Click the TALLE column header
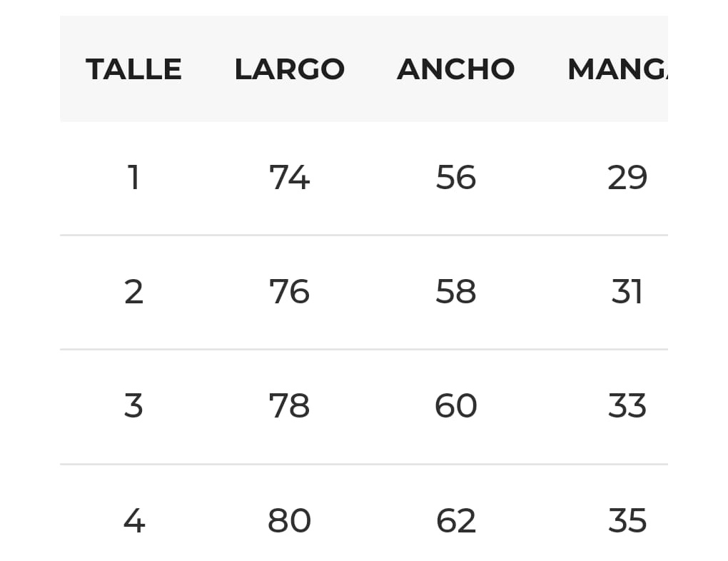Viewport: 728px width, 561px height. pyautogui.click(x=133, y=69)
